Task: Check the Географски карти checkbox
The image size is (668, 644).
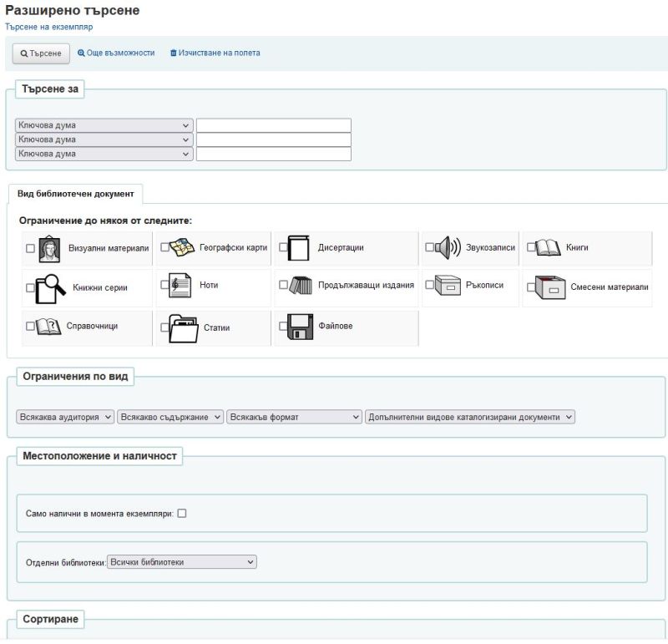Action: [164, 246]
